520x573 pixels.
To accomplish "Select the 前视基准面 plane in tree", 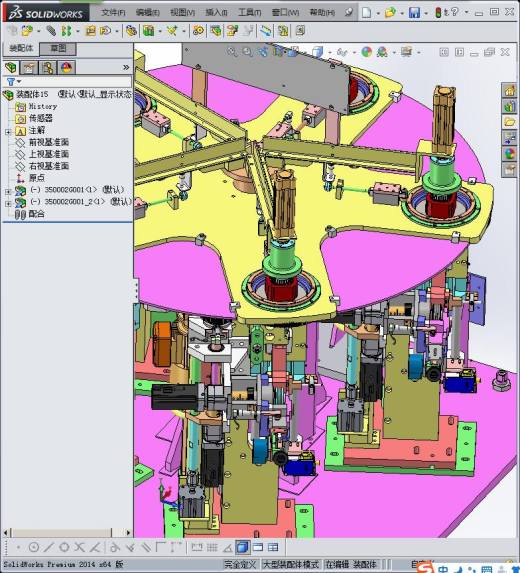I will tap(49, 142).
